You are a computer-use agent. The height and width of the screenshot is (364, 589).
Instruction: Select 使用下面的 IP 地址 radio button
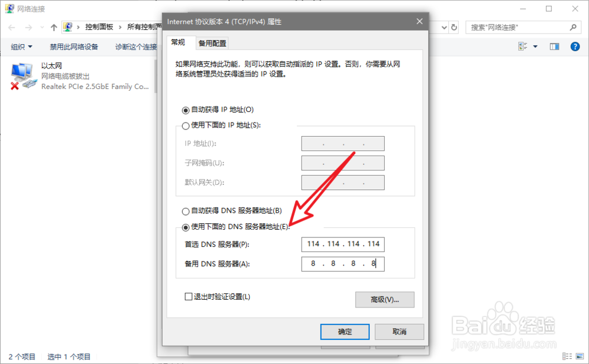pyautogui.click(x=186, y=126)
